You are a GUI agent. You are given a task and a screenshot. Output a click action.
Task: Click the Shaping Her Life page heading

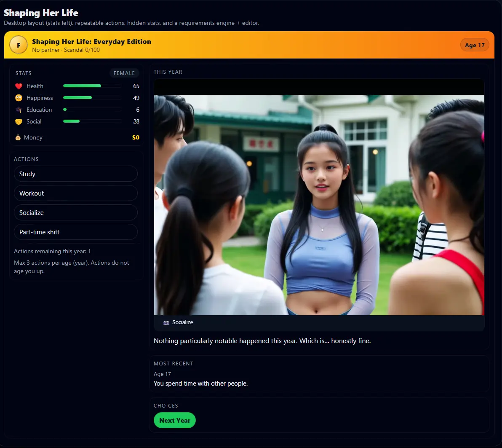click(x=41, y=13)
